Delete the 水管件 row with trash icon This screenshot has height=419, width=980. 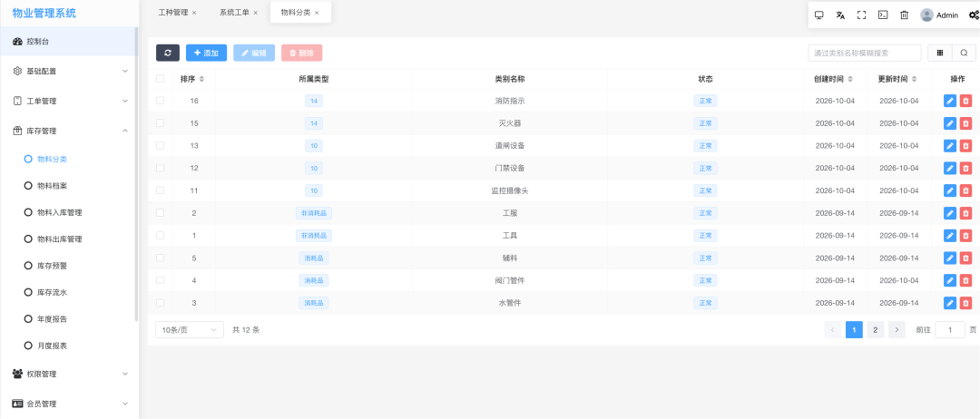tap(965, 303)
